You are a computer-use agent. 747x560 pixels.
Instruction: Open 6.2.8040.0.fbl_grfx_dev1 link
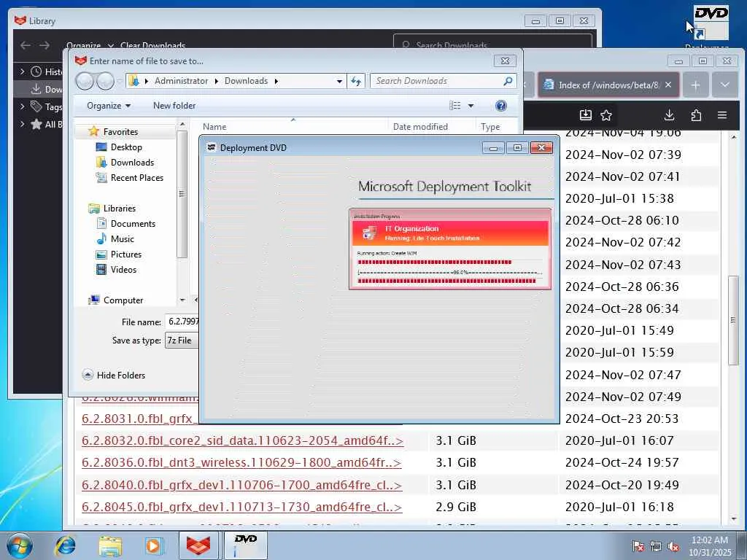click(241, 485)
